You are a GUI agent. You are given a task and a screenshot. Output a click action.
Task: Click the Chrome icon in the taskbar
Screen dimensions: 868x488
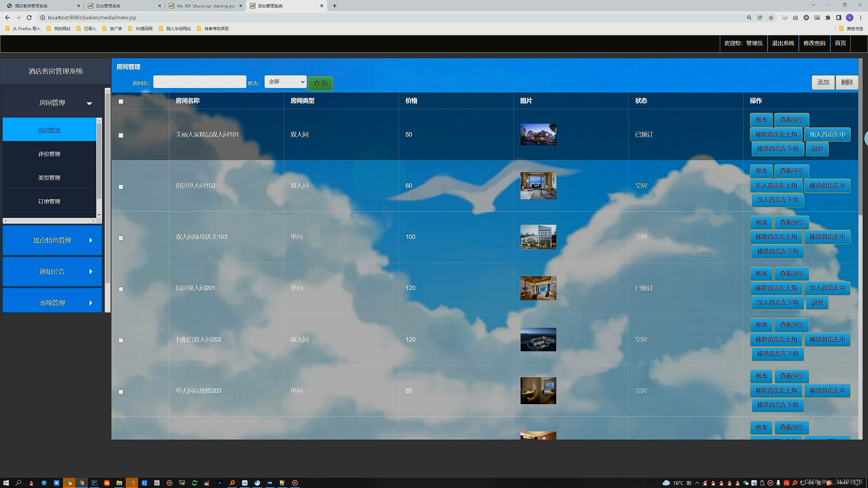click(x=82, y=483)
